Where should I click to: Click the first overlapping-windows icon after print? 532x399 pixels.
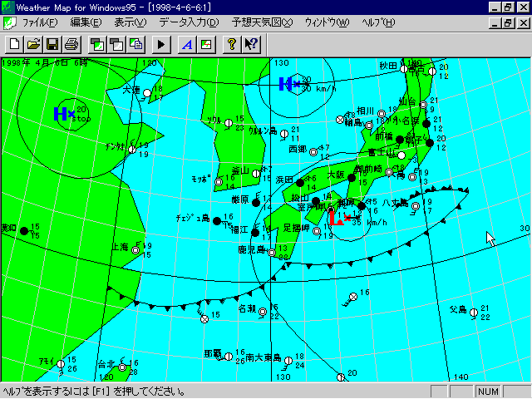[97, 43]
